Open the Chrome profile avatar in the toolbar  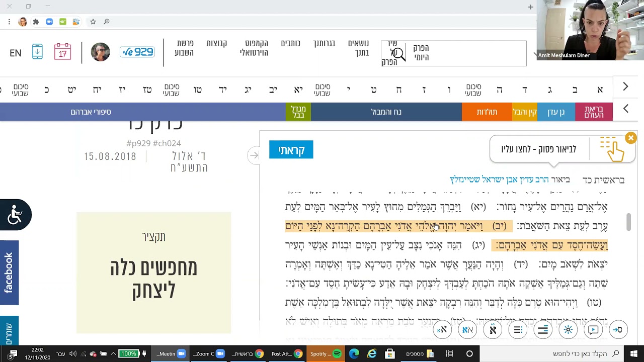pyautogui.click(x=23, y=22)
